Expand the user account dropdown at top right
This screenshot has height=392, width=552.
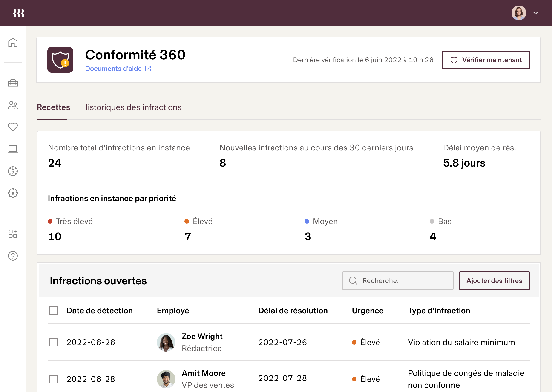pyautogui.click(x=535, y=13)
